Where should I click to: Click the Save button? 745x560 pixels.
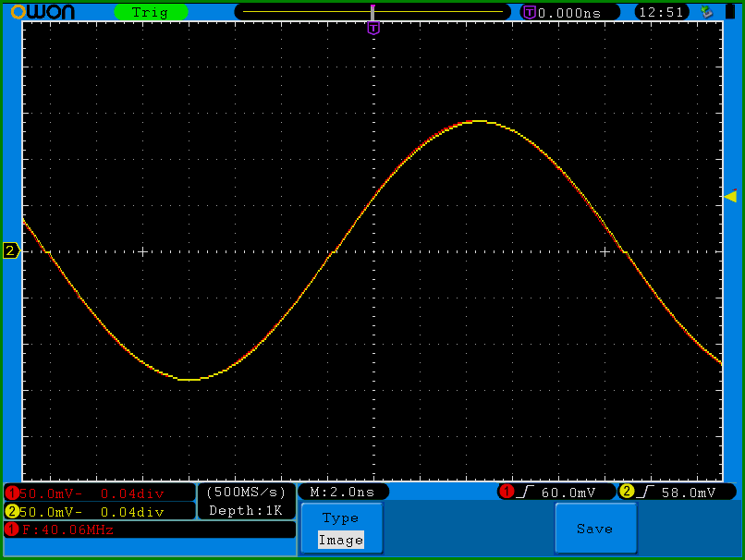(x=596, y=529)
